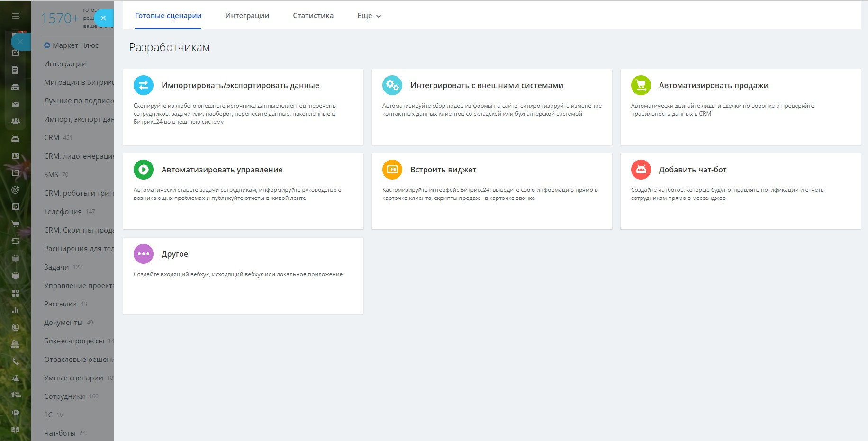Click the clock icon in left rail
Image resolution: width=868 pixels, height=441 pixels.
tap(16, 327)
